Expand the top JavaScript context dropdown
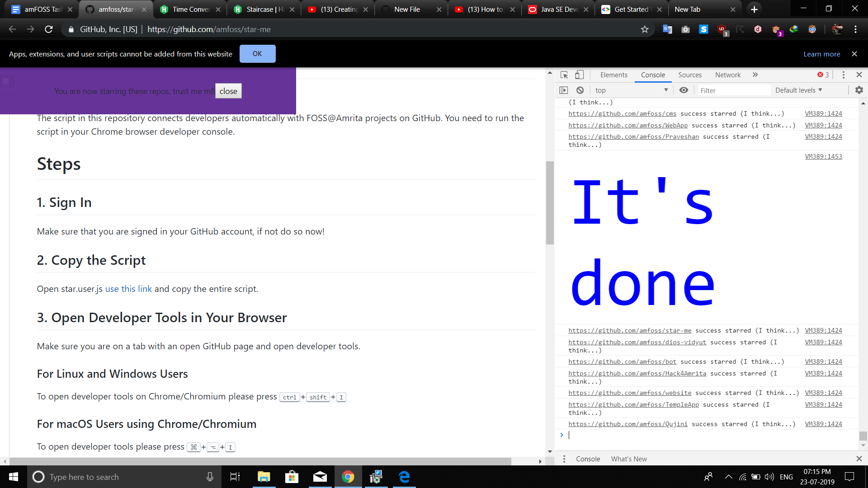 (631, 90)
